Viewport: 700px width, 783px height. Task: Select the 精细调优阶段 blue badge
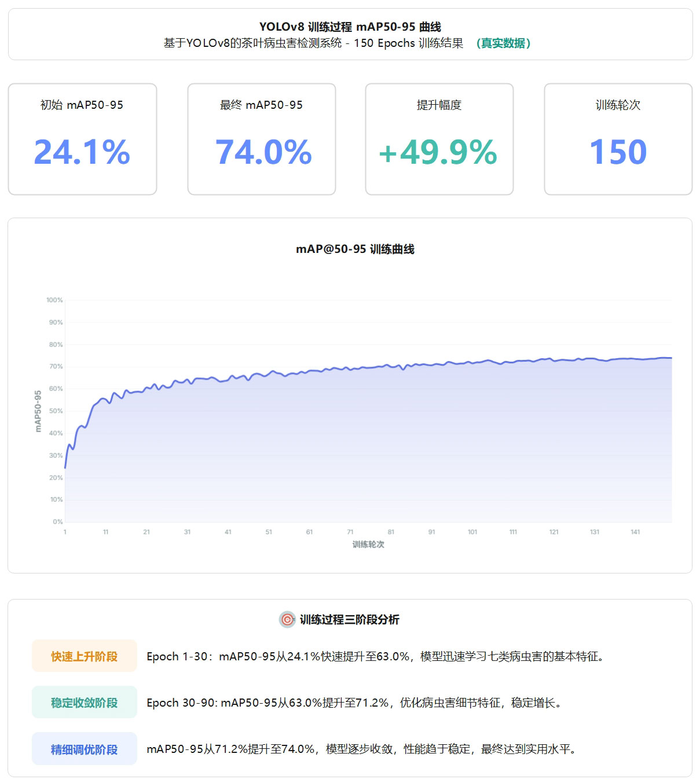(85, 749)
